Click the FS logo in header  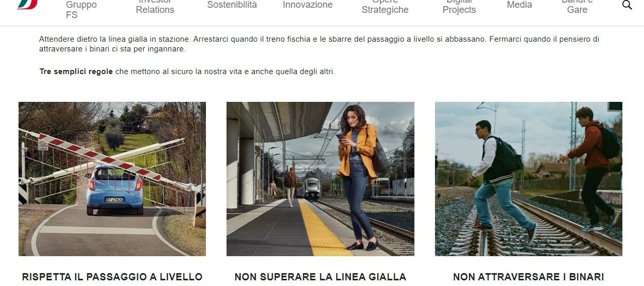pos(28,4)
